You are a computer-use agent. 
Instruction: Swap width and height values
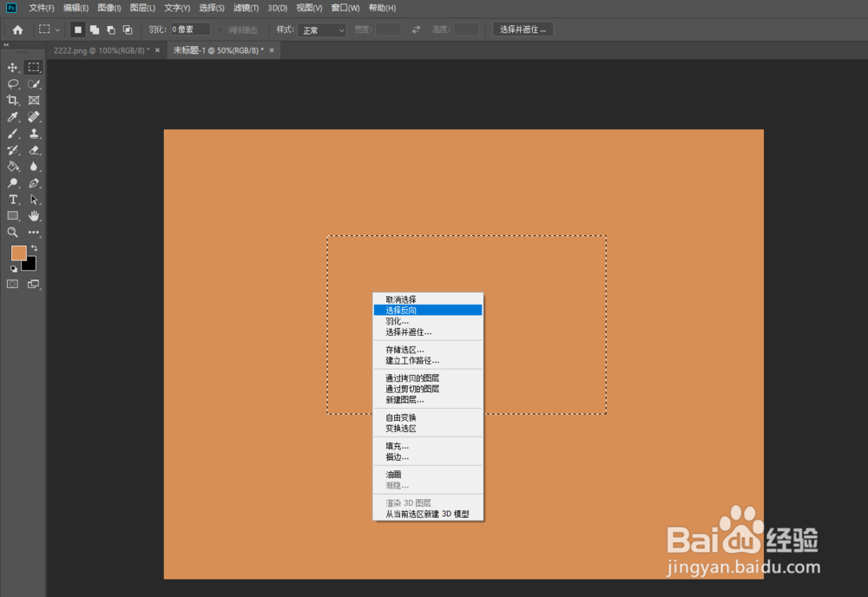tap(416, 30)
